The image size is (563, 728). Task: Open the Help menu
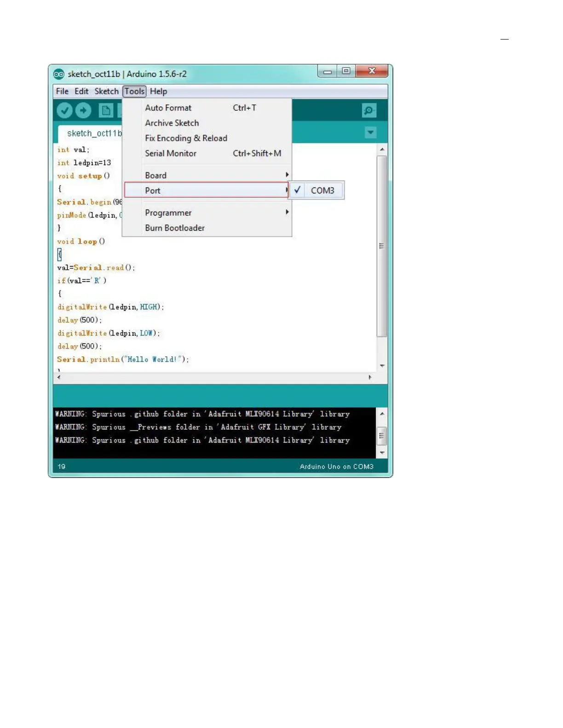[158, 91]
